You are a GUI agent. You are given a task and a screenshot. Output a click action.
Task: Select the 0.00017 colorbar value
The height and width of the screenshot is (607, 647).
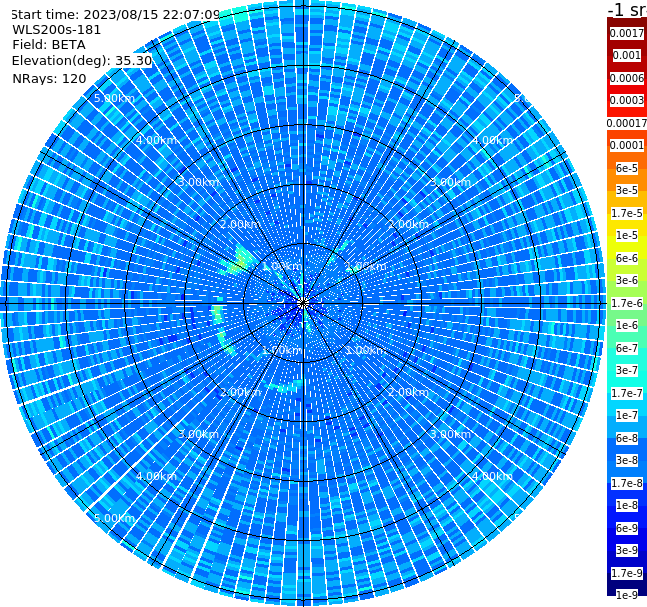click(x=627, y=123)
